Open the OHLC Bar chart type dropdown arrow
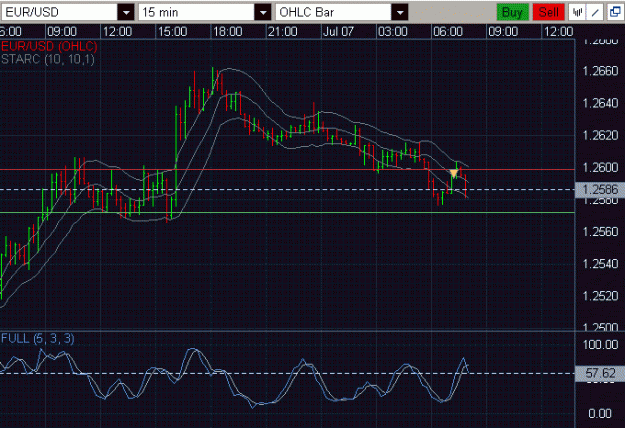 point(399,12)
